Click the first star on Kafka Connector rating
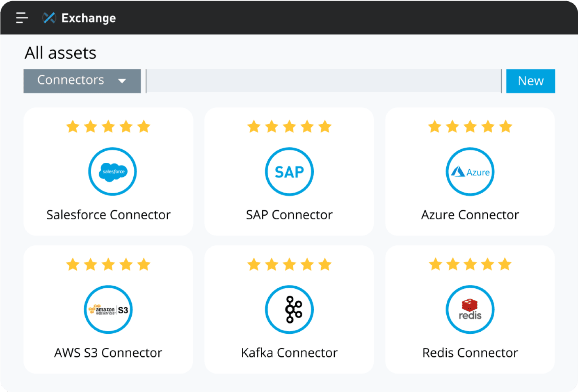Viewport: 578px width, 392px height. 254,264
